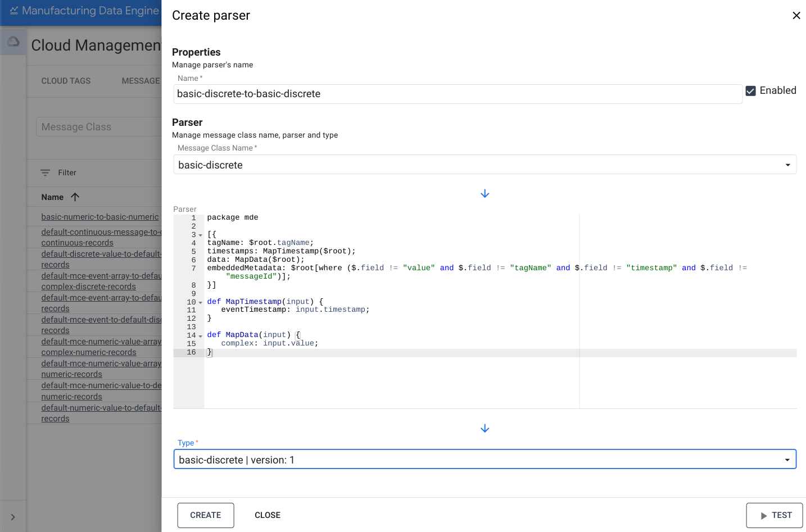Screen dimensions: 806x532
Task: Close the Create parser dialog with the X icon
Action: (x=796, y=15)
